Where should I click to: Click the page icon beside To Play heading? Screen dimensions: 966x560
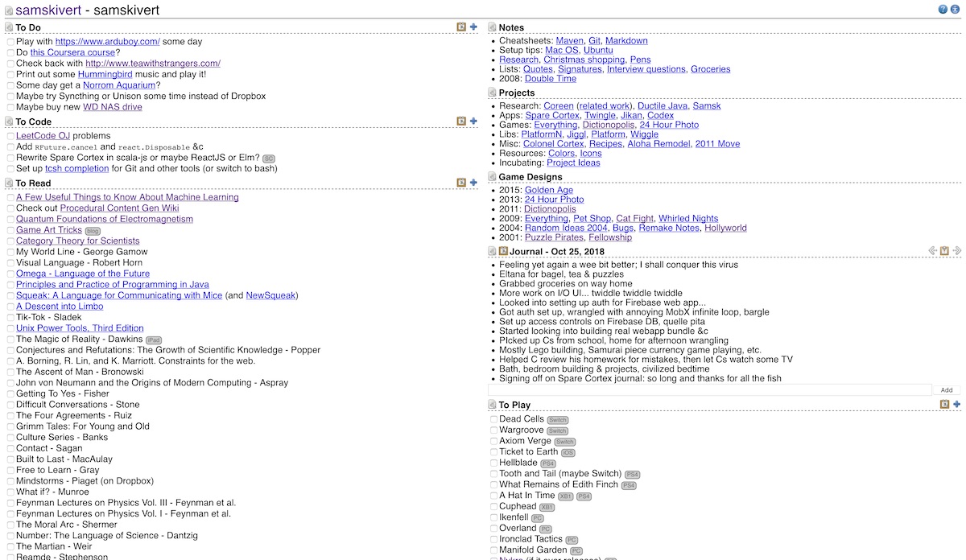493,405
